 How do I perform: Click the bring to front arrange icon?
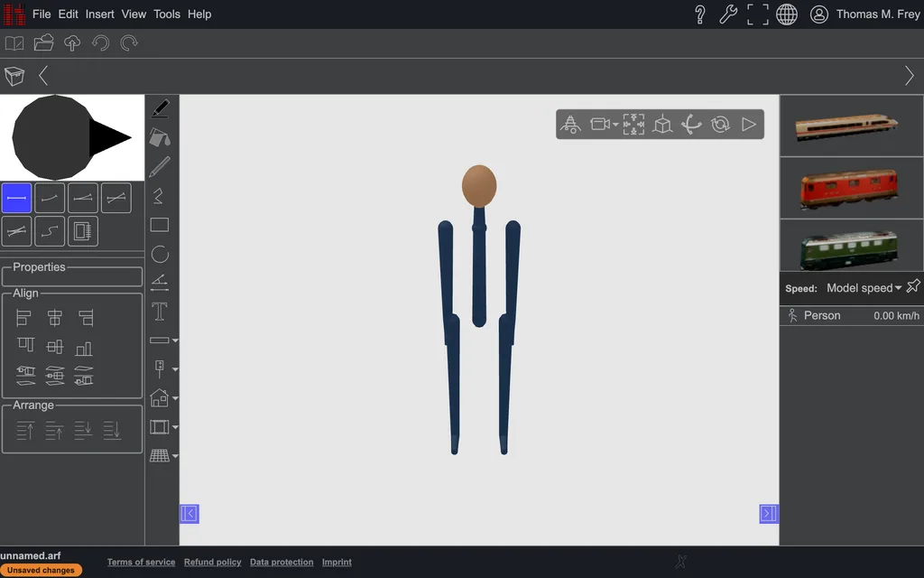pyautogui.click(x=24, y=430)
